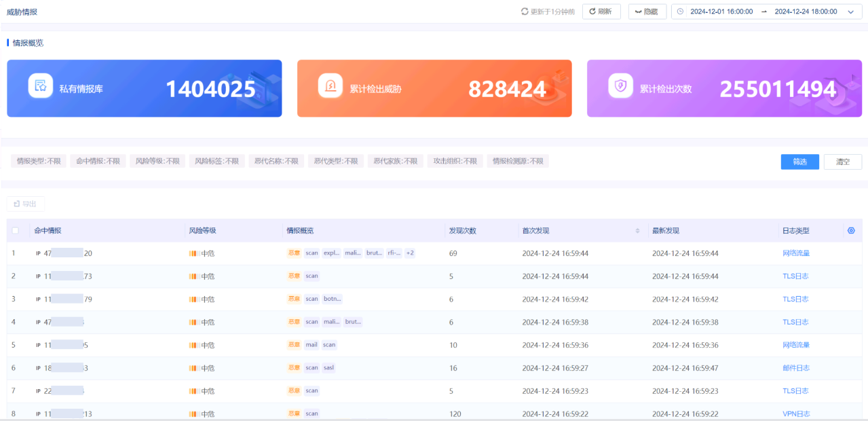The height and width of the screenshot is (421, 868).
Task: Click the TLS日志 link in row 2
Action: (x=795, y=276)
